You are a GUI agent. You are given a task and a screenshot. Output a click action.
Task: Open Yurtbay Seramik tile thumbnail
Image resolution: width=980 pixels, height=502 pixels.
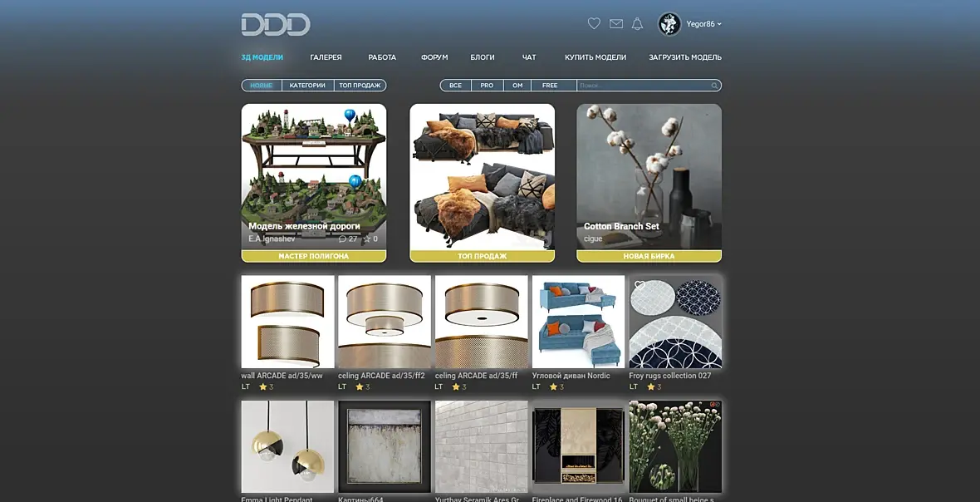click(481, 447)
